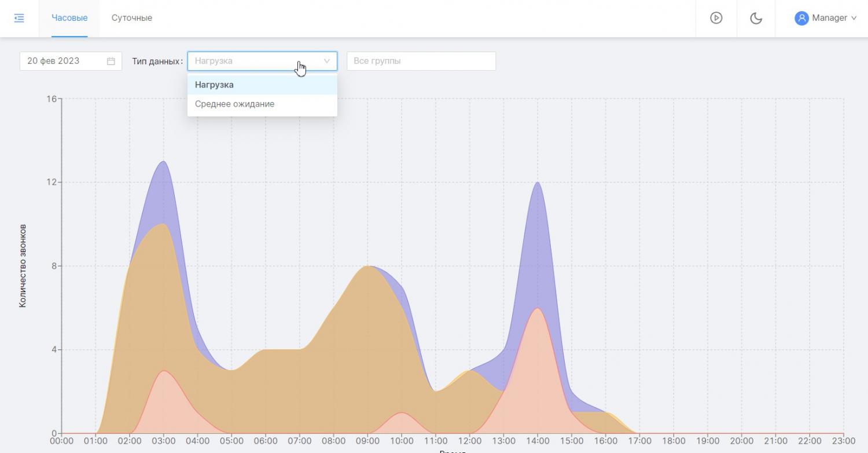
Task: Expand the Manager account dropdown arrow
Action: coord(854,18)
